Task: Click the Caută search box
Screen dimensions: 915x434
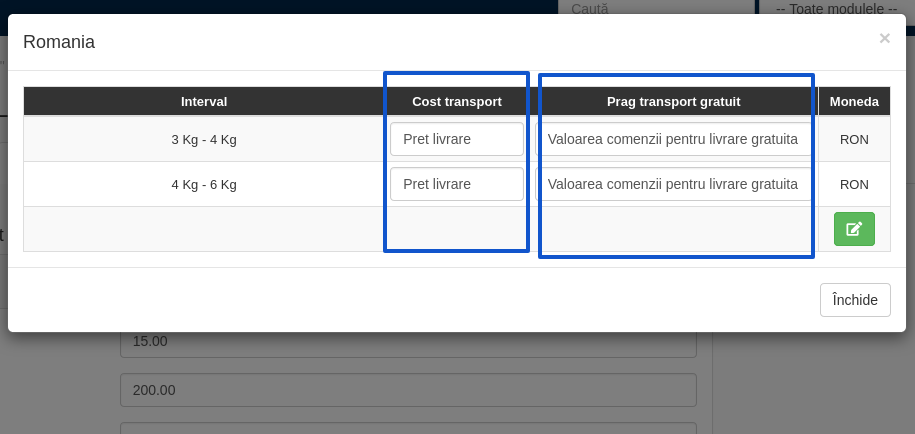Action: [656, 8]
